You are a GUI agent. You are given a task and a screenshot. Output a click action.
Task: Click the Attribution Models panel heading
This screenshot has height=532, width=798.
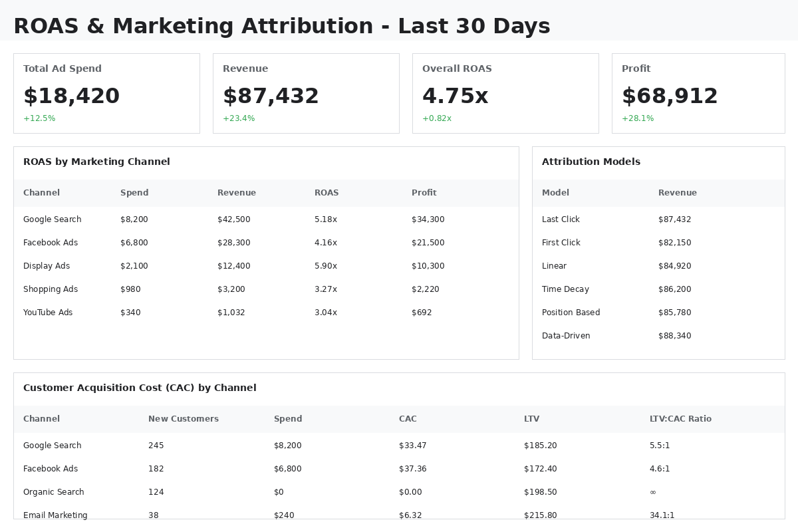[591, 162]
